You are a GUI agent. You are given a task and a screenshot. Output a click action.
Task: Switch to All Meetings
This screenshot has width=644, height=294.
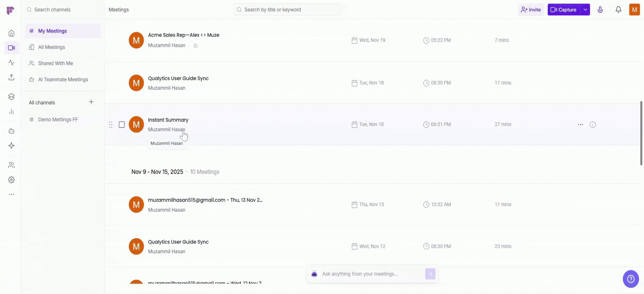pyautogui.click(x=52, y=47)
